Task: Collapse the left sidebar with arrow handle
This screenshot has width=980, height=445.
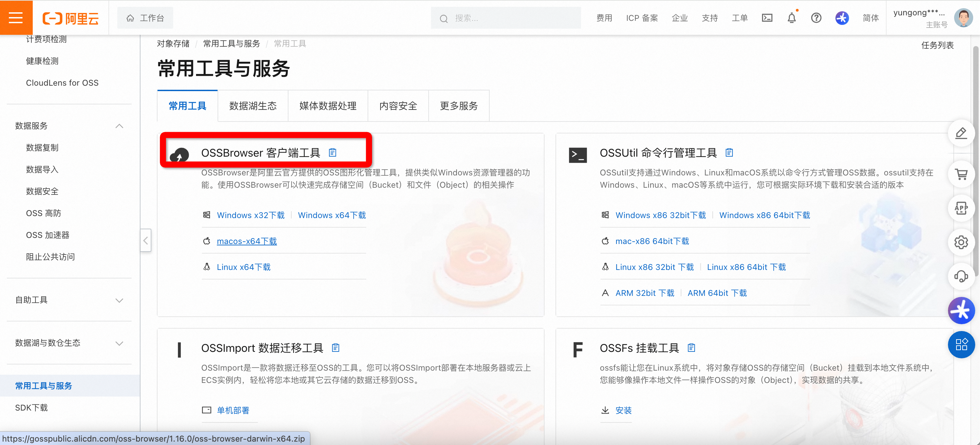Action: pos(146,240)
